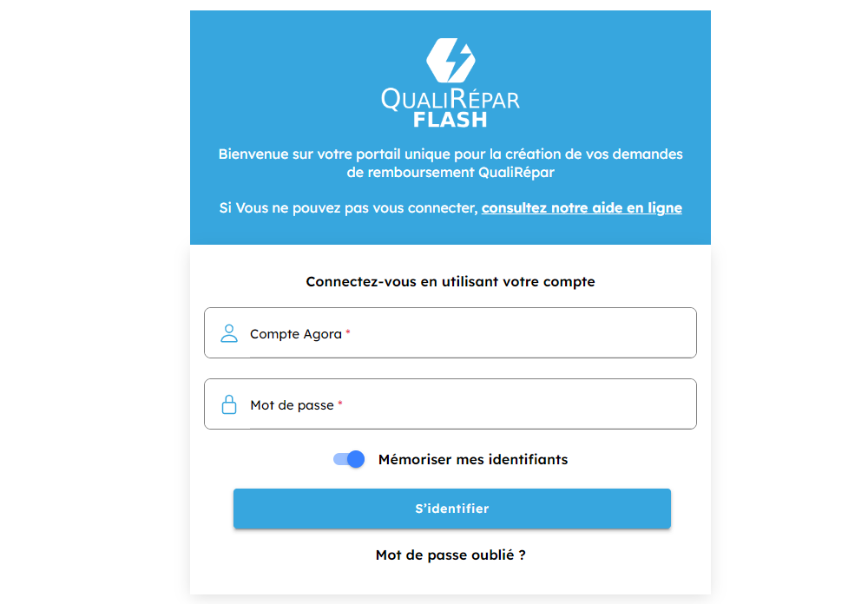Image resolution: width=868 pixels, height=604 pixels.
Task: Click the red asterisk beside Compte Agora
Action: (x=348, y=333)
